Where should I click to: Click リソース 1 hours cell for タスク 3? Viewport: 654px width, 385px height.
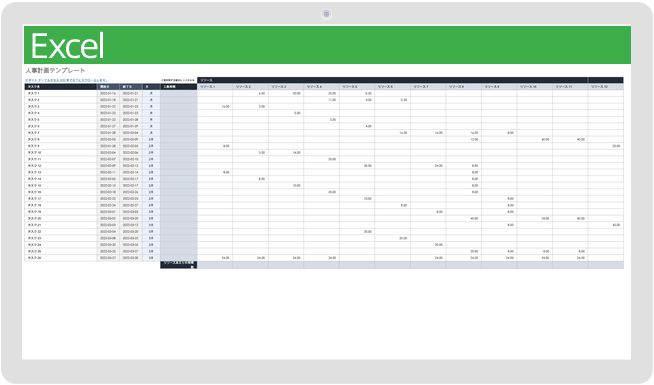pyautogui.click(x=215, y=106)
